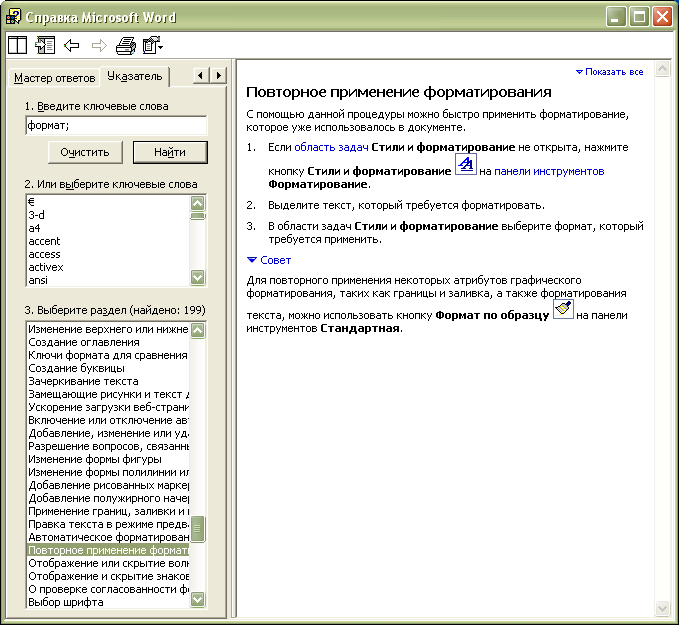This screenshot has width=679, height=625.
Task: Hide the tabs pane via toolbar icon
Action: click(45, 45)
